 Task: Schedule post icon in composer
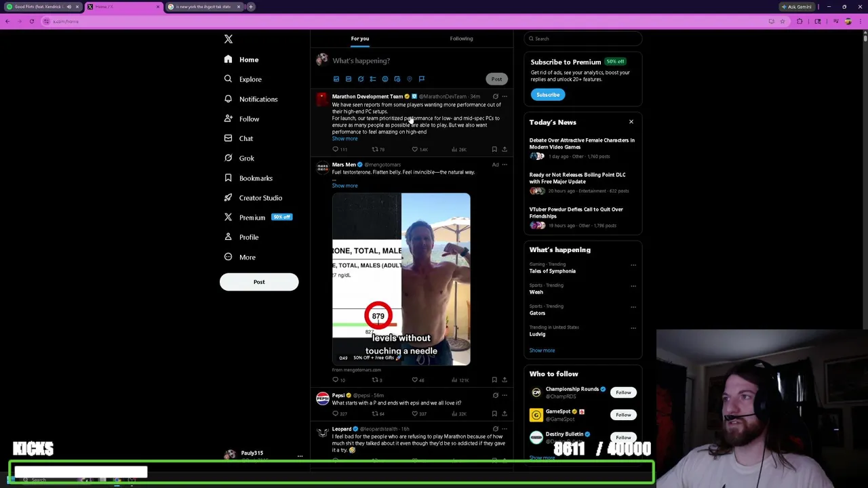pyautogui.click(x=397, y=79)
